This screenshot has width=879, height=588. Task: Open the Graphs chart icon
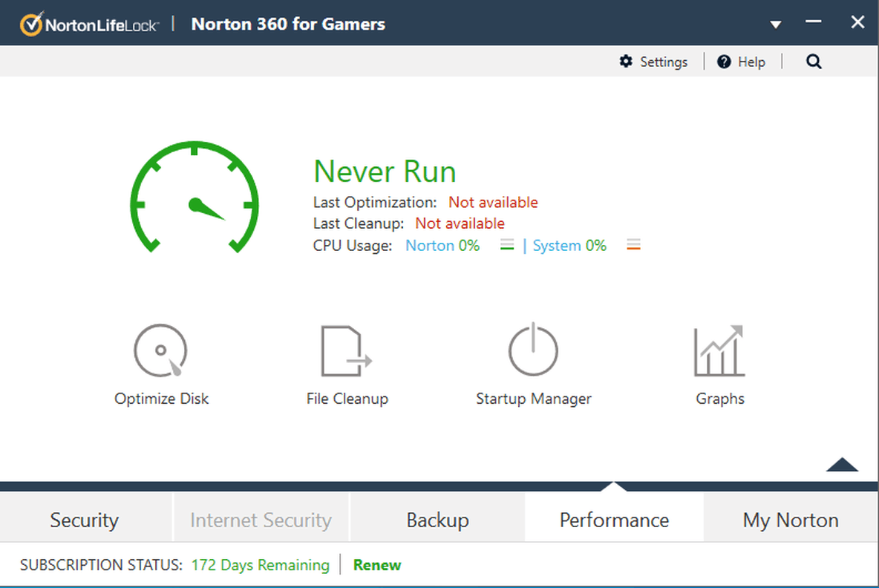719,351
